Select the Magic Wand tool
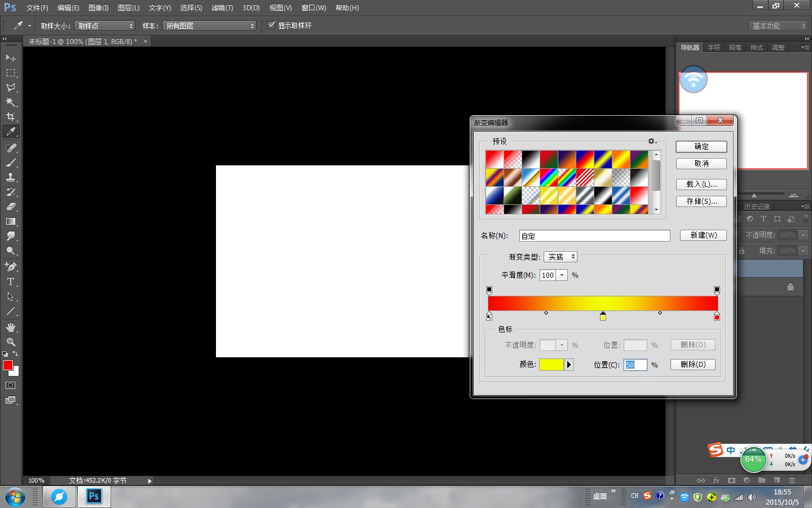The height and width of the screenshot is (508, 812). click(x=11, y=102)
